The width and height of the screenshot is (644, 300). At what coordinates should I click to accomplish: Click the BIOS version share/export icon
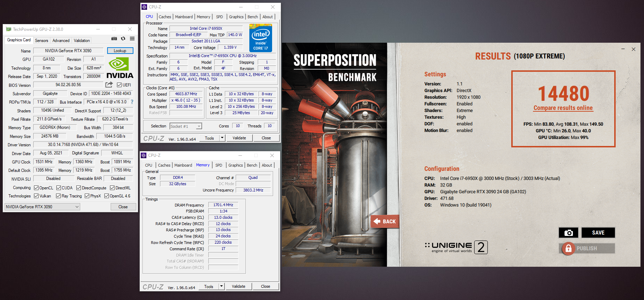coord(109,85)
